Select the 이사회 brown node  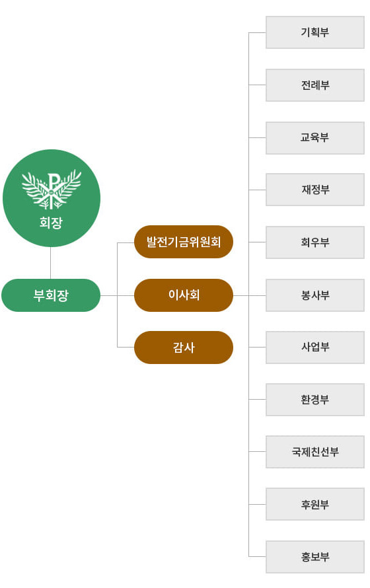[184, 295]
